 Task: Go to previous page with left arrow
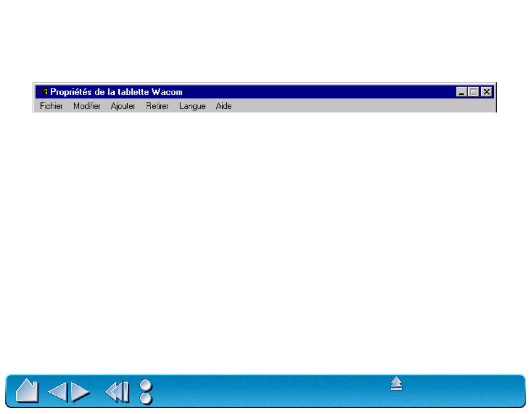tap(58, 392)
